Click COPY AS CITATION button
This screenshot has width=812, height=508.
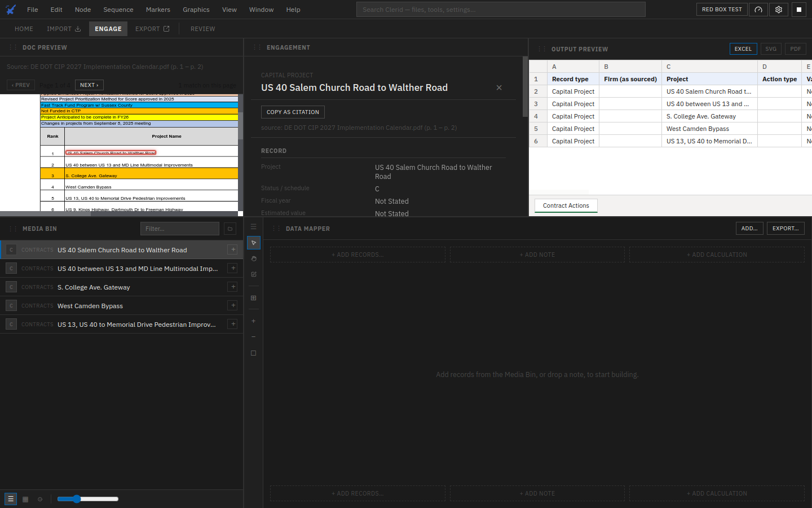[293, 112]
